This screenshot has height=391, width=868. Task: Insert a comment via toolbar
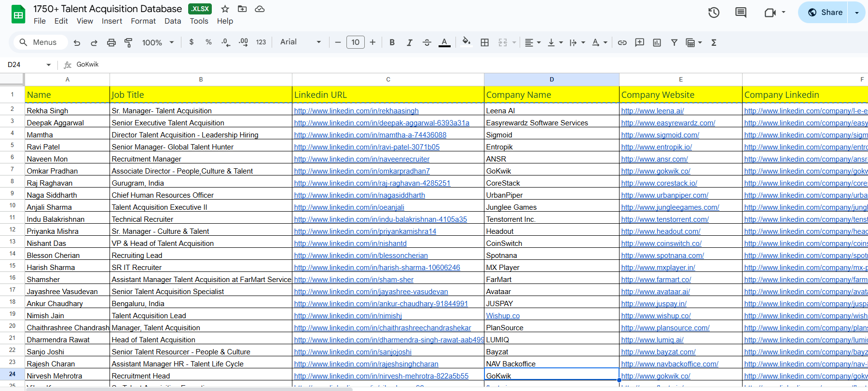coord(640,42)
